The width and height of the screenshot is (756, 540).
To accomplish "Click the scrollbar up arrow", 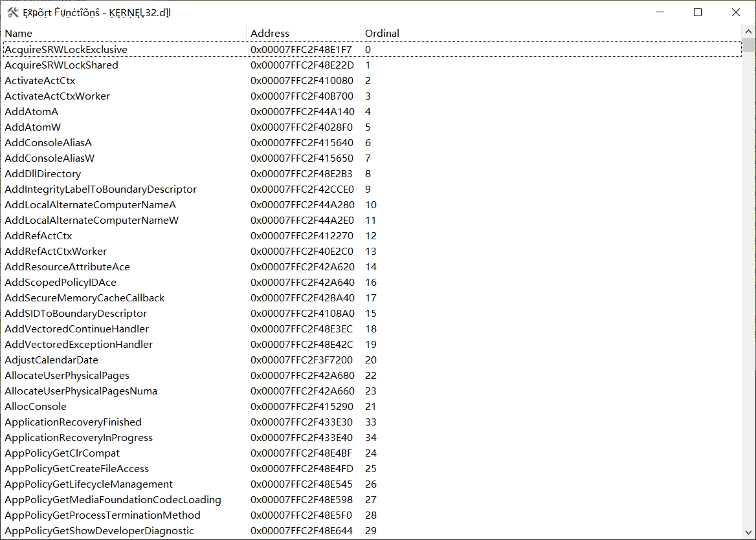I will pos(748,32).
